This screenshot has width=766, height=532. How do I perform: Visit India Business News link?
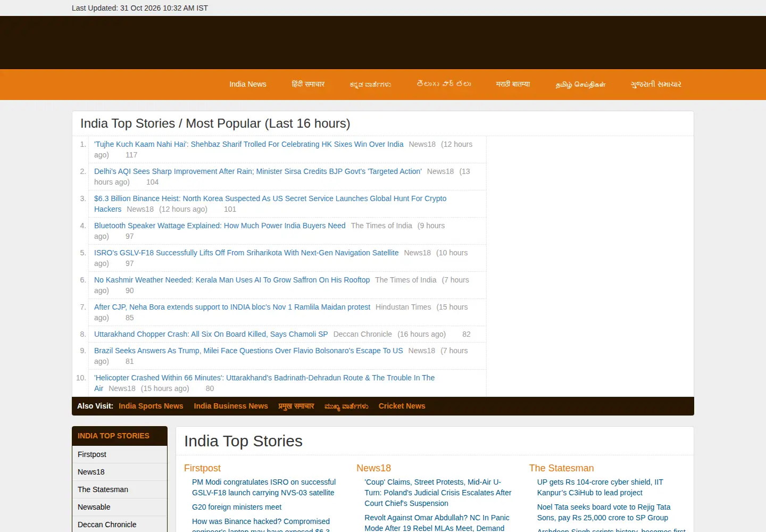tap(231, 406)
